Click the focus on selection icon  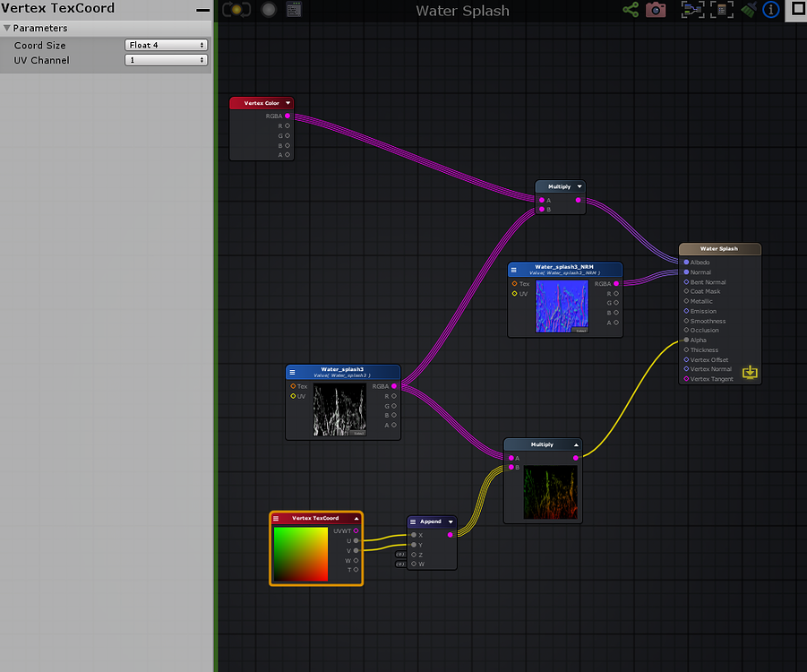point(691,10)
